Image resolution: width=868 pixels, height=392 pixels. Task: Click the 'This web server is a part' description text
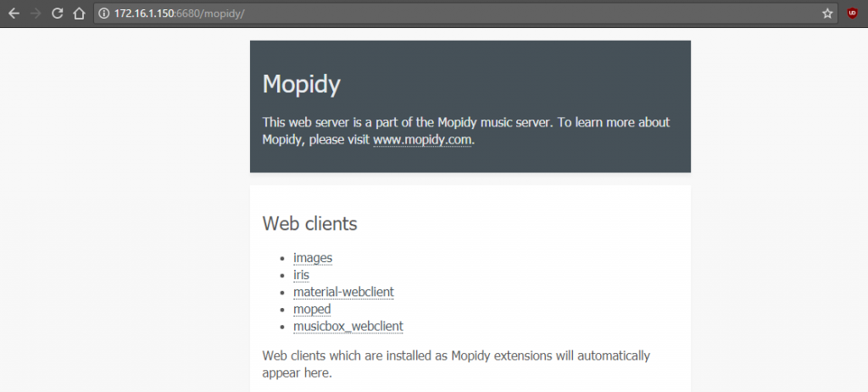pyautogui.click(x=466, y=131)
